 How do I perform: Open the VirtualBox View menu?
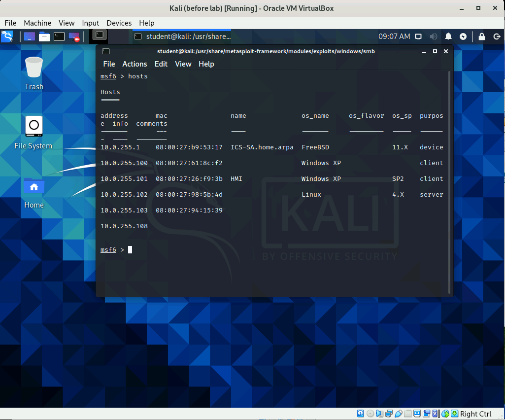tap(67, 23)
